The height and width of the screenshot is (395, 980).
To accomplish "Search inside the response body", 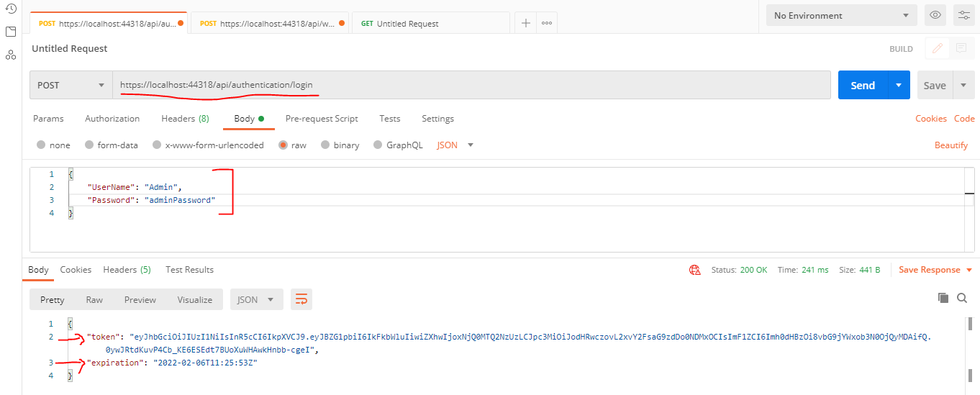I will [x=963, y=298].
